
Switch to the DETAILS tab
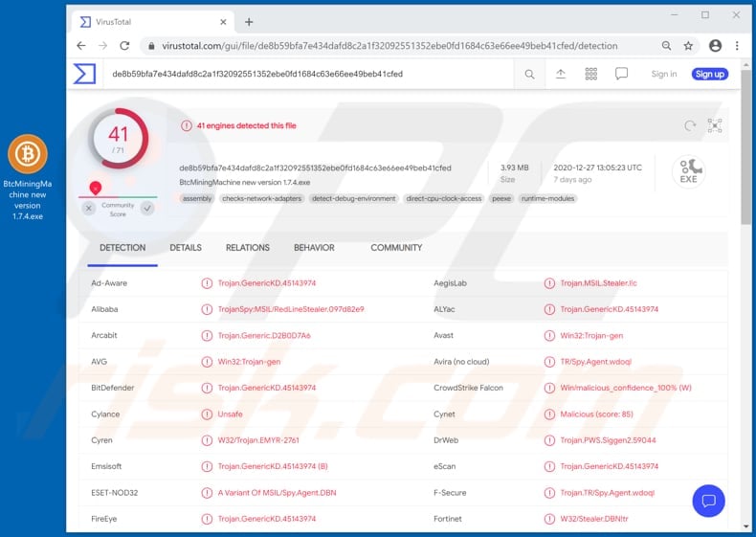186,248
